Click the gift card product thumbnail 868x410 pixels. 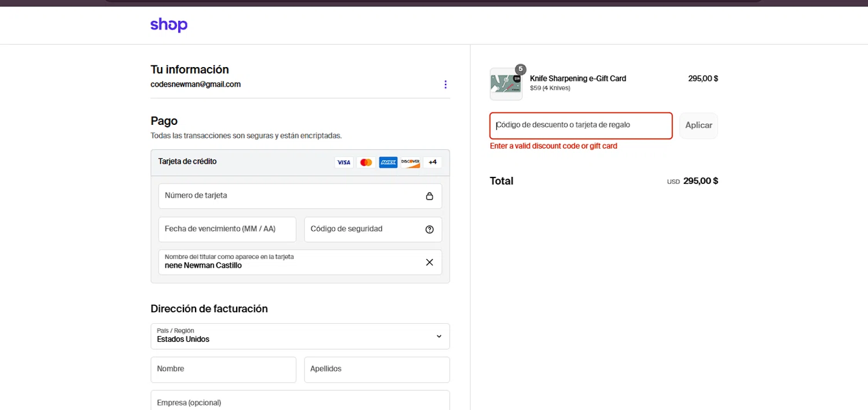tap(506, 84)
